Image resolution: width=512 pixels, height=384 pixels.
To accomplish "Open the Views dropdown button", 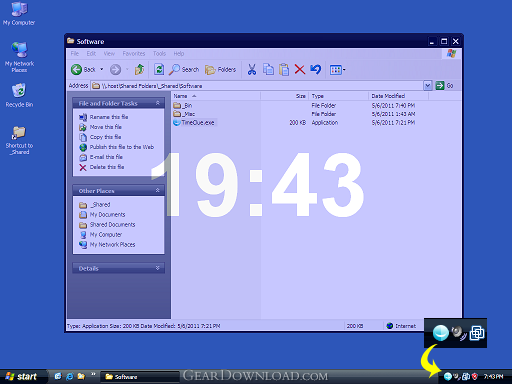I will pyautogui.click(x=337, y=70).
